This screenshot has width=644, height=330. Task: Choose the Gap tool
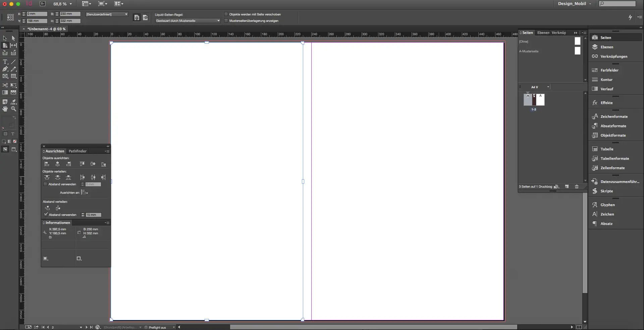coord(13,45)
